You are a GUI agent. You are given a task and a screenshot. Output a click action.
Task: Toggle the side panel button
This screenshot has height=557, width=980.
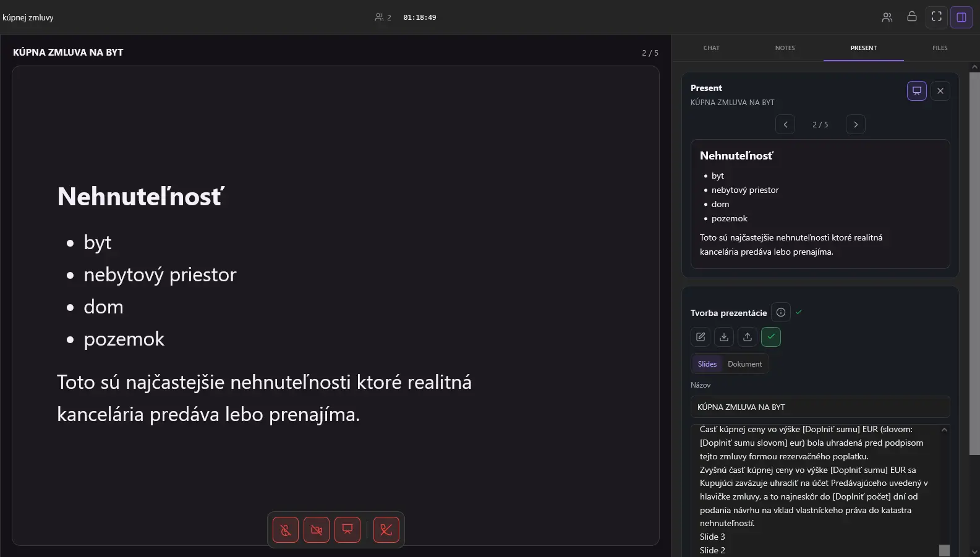961,17
